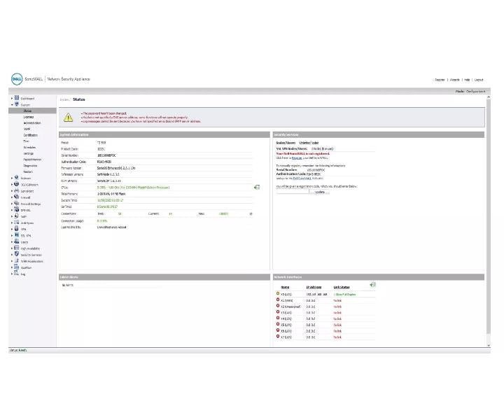Click the AppFlow icon in the sidebar
Viewport: 504px width, 420px height.
point(17,267)
